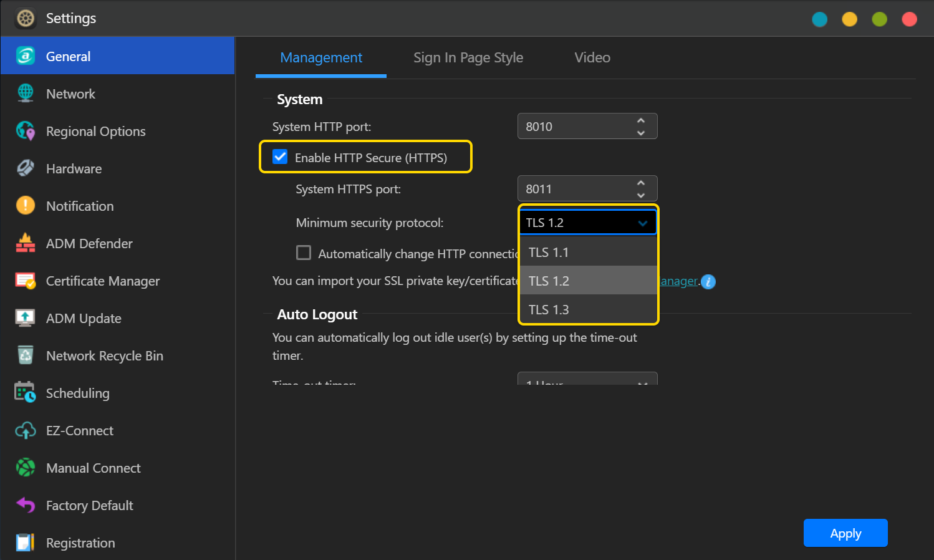The width and height of the screenshot is (934, 560).
Task: Follow the Certificate Manager hyperlink
Action: click(678, 281)
